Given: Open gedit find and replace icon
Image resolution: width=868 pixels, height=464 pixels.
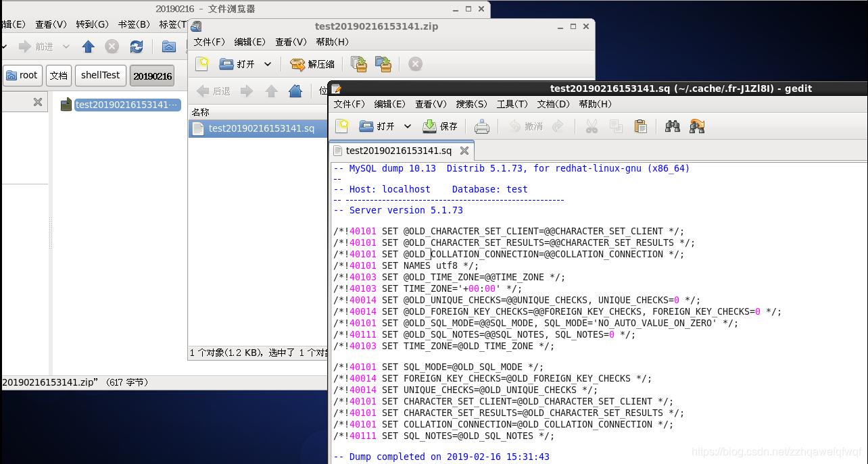Looking at the screenshot, I should pyautogui.click(x=697, y=126).
